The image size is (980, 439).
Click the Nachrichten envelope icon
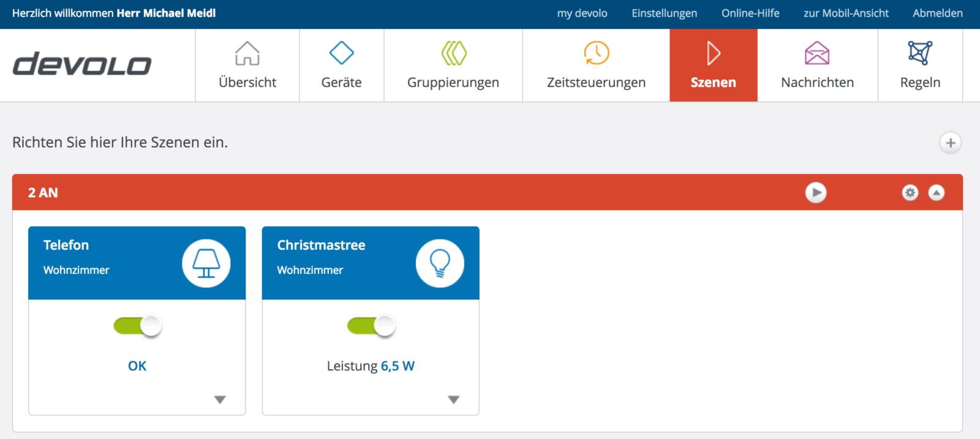pyautogui.click(x=817, y=53)
